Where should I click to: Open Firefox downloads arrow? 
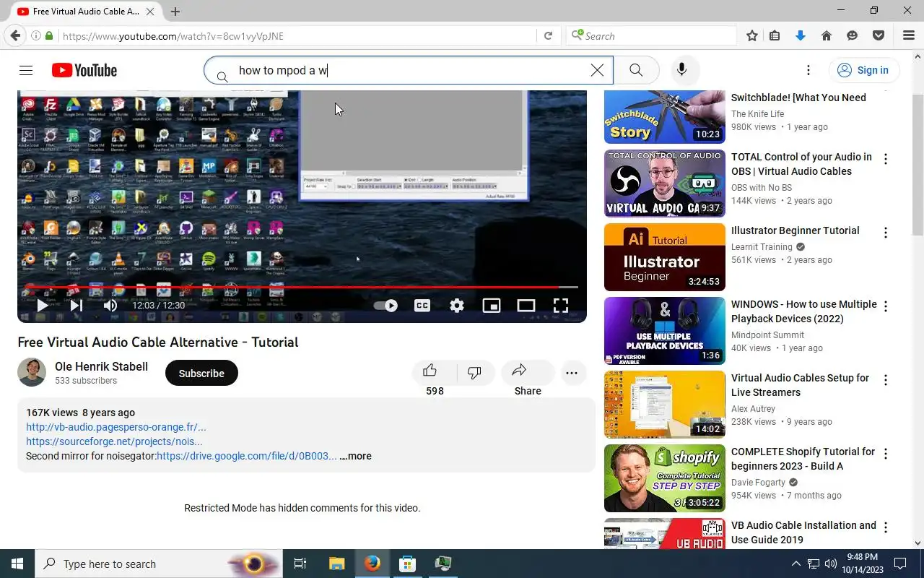tap(800, 35)
